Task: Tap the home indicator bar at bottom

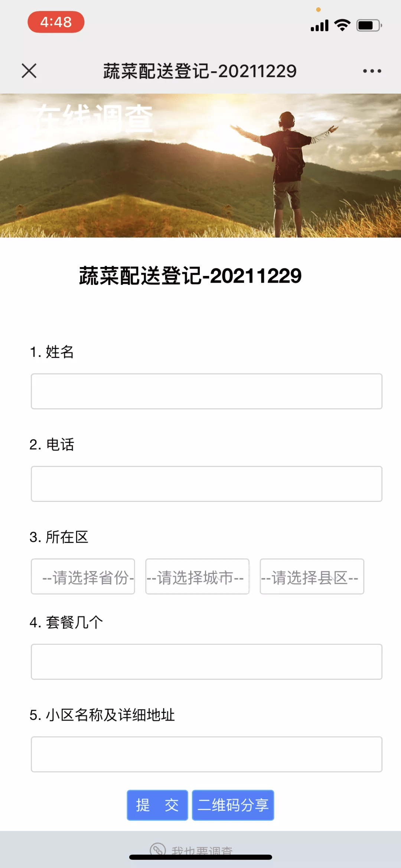Action: pos(200,857)
